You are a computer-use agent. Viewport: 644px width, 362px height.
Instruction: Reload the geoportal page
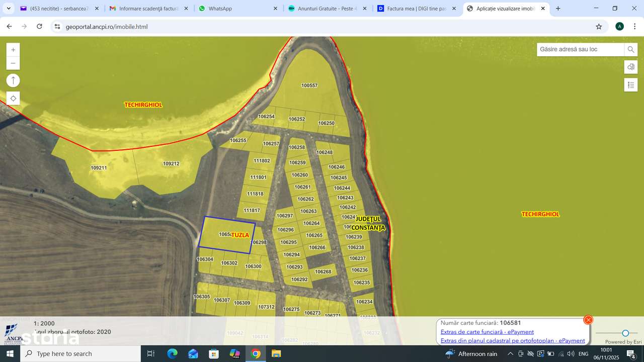coord(39,27)
